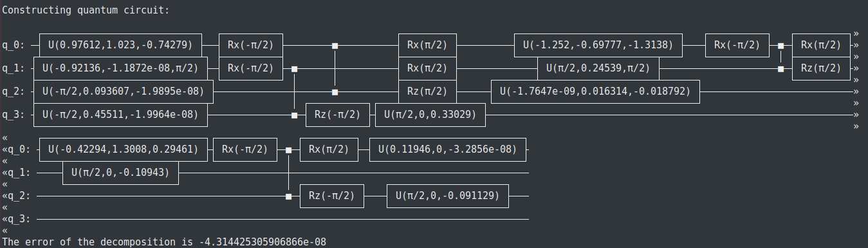The image size is (868, 248).
Task: Click gate U(-1.7647e-09,0.016314,-0.018792)
Action: pyautogui.click(x=595, y=91)
